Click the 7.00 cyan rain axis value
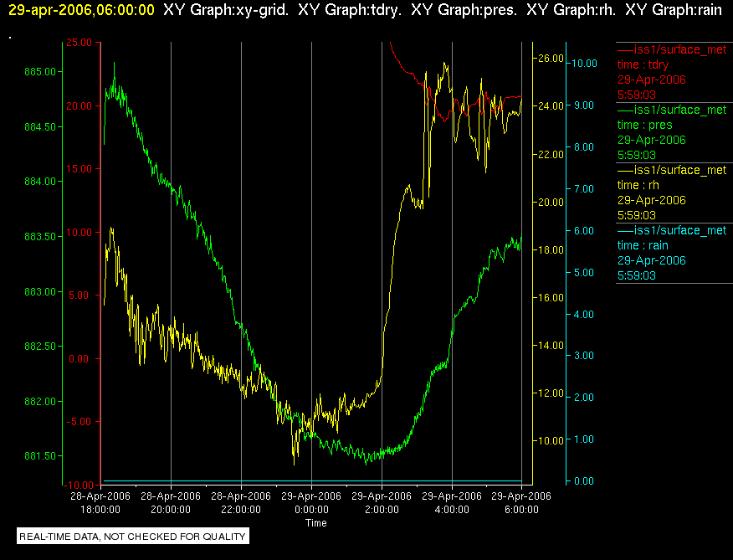Screen dimensions: 733x560 pyautogui.click(x=584, y=189)
